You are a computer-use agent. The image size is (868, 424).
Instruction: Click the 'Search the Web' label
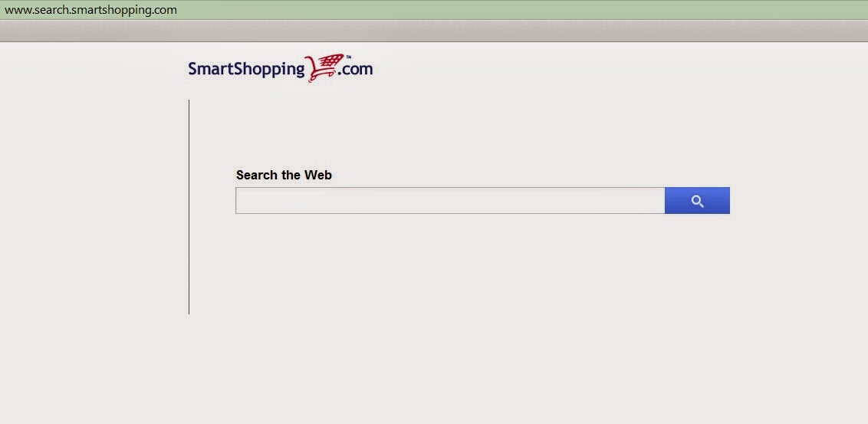coord(284,175)
